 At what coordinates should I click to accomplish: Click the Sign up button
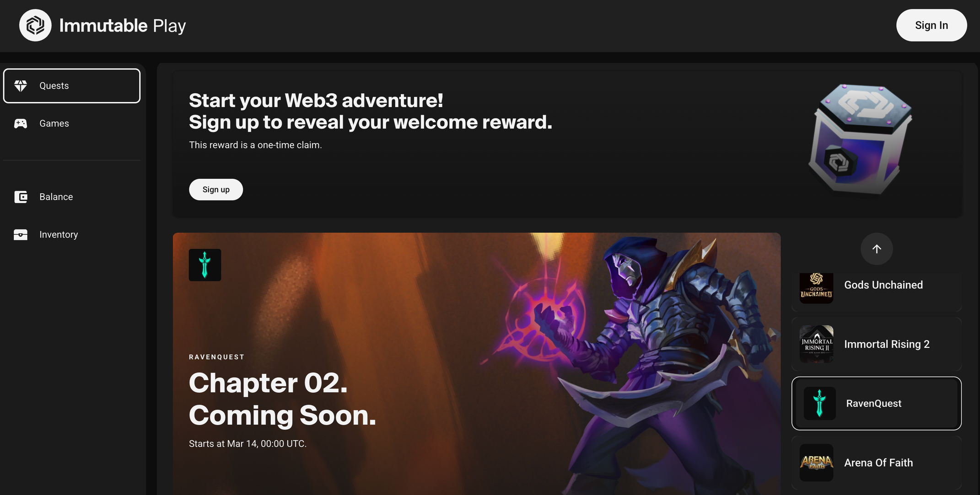tap(216, 189)
